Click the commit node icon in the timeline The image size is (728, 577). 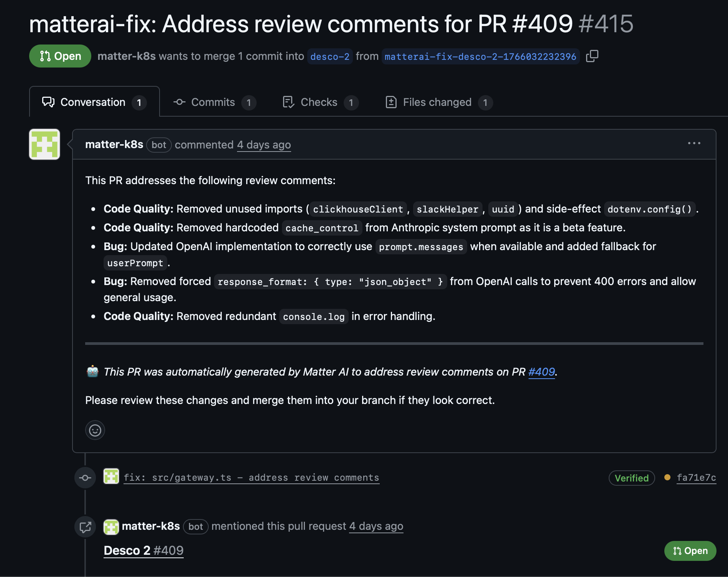(85, 477)
